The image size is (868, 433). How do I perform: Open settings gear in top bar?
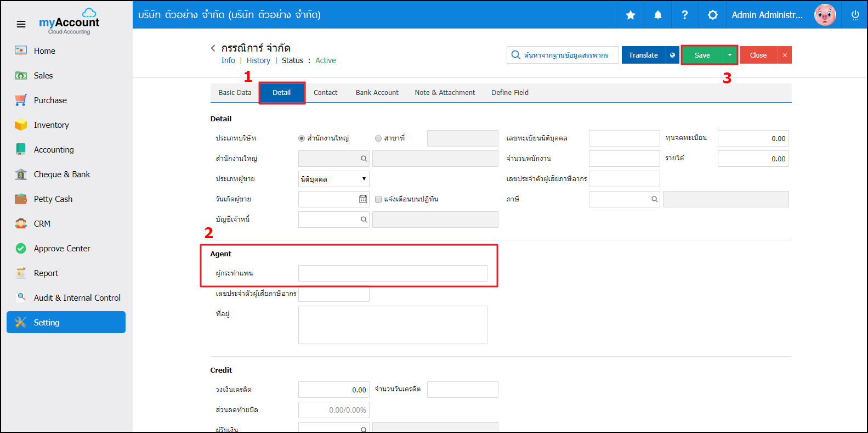(712, 15)
